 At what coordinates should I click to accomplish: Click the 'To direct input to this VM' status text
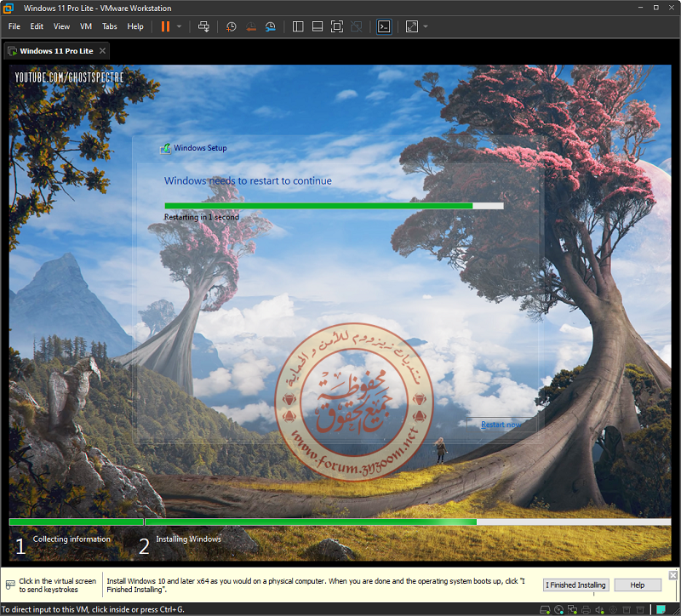(x=94, y=609)
